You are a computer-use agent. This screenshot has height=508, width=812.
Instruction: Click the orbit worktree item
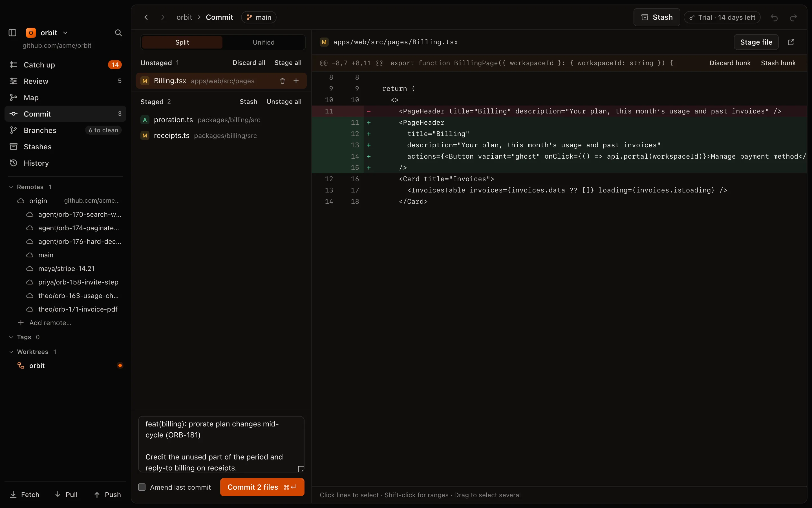pyautogui.click(x=65, y=365)
